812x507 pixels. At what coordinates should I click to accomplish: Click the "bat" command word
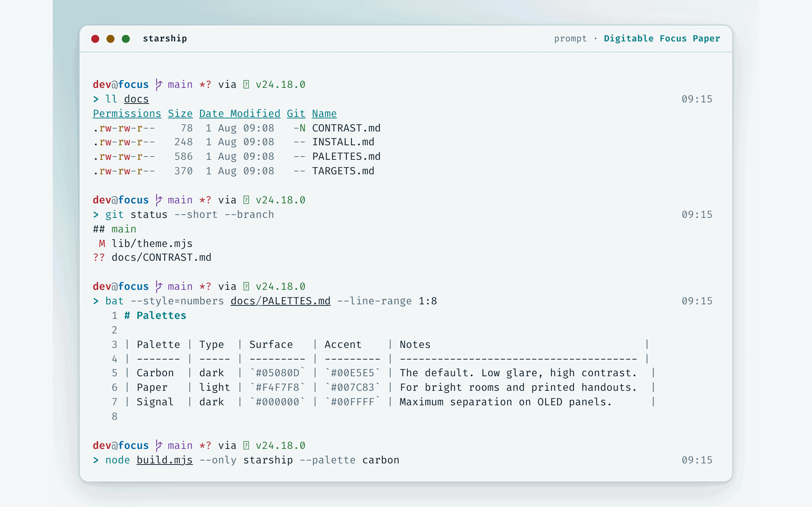[x=114, y=301]
